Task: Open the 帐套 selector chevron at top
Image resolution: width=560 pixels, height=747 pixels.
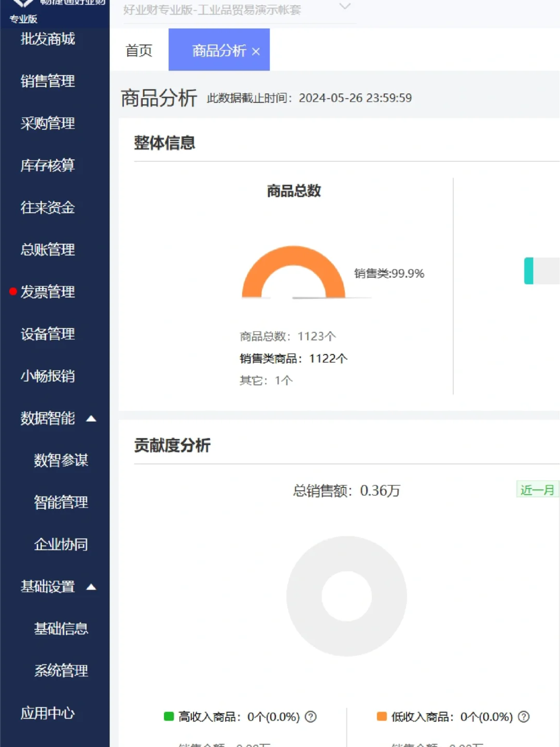Action: pyautogui.click(x=344, y=7)
